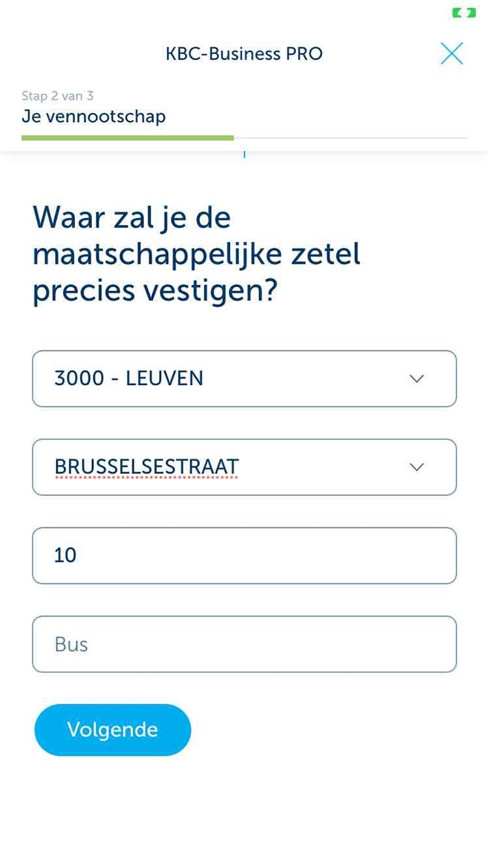Click the empty Bus input field

point(244,644)
